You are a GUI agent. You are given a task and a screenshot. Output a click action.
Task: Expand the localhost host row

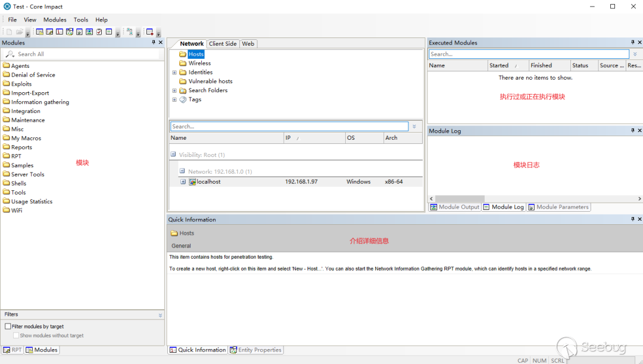point(183,182)
